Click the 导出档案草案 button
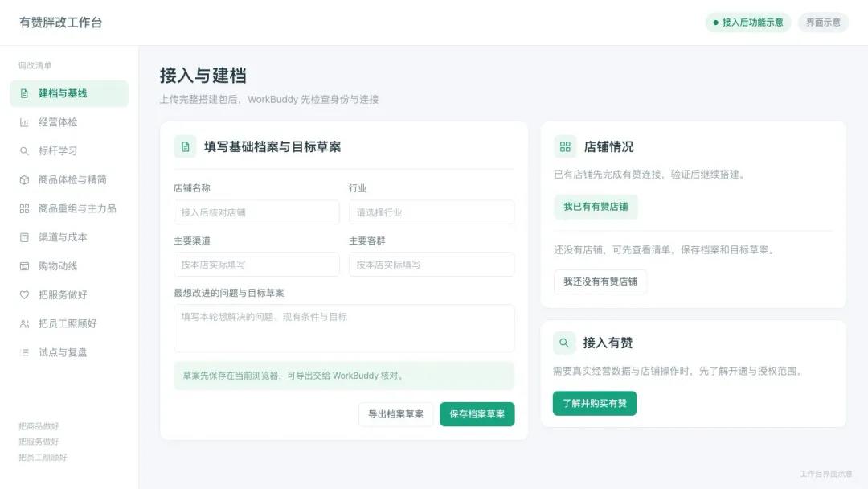 [395, 414]
